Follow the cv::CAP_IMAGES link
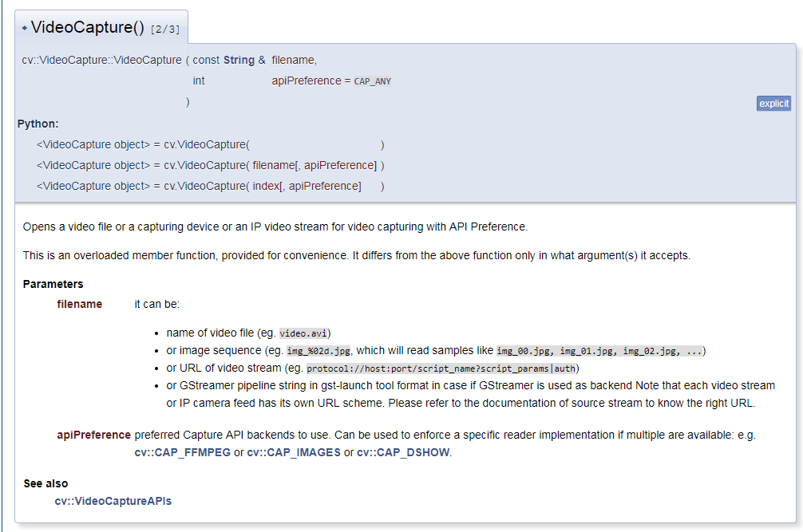Viewport: 803px width, 532px height. point(294,453)
